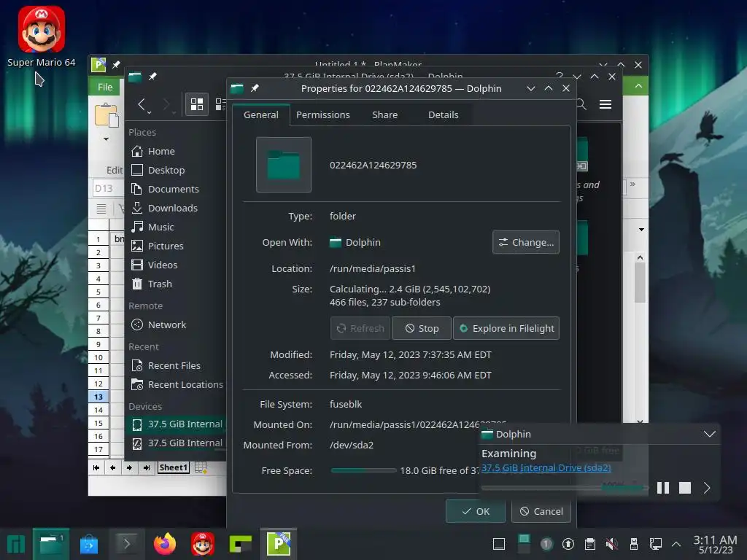This screenshot has height=560, width=747.
Task: Select the highlighted 37.5 GiB Internal device
Action: point(175,424)
